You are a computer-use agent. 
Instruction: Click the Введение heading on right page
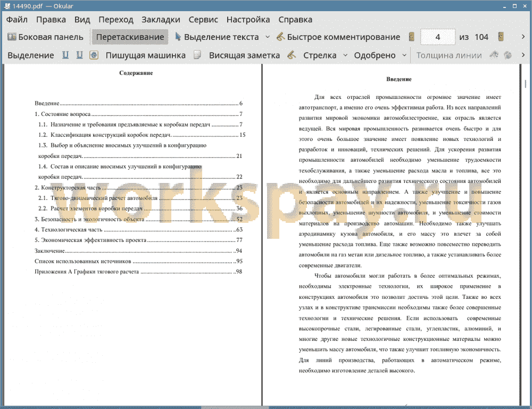tap(398, 79)
